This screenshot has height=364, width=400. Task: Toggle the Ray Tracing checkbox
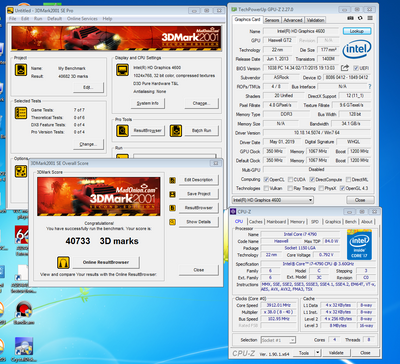tap(291, 188)
